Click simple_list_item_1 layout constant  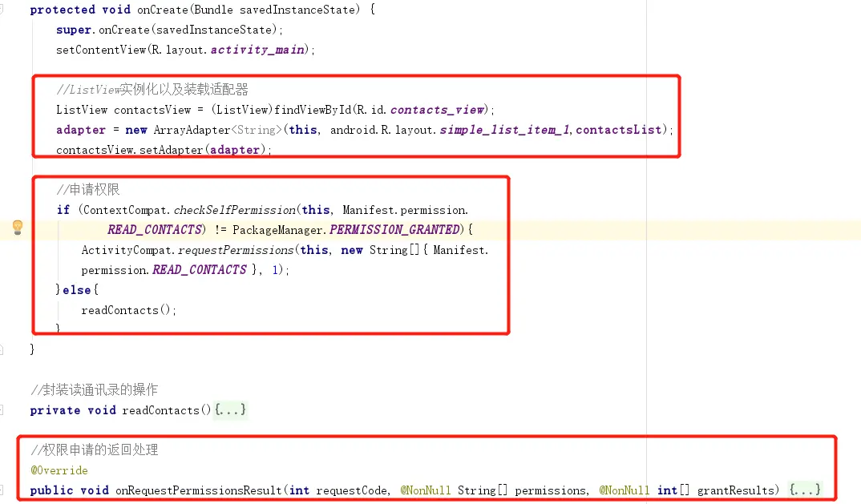[504, 130]
